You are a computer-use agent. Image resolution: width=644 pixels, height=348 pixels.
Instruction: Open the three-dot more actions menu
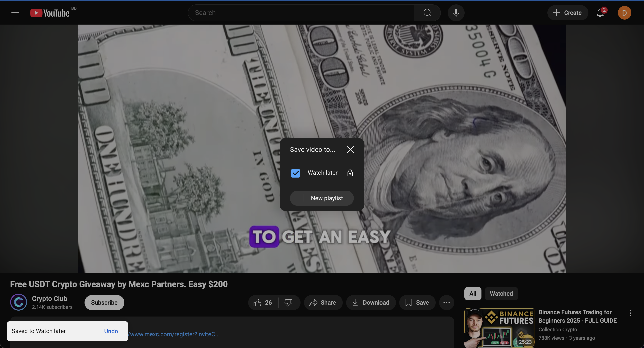pyautogui.click(x=447, y=303)
